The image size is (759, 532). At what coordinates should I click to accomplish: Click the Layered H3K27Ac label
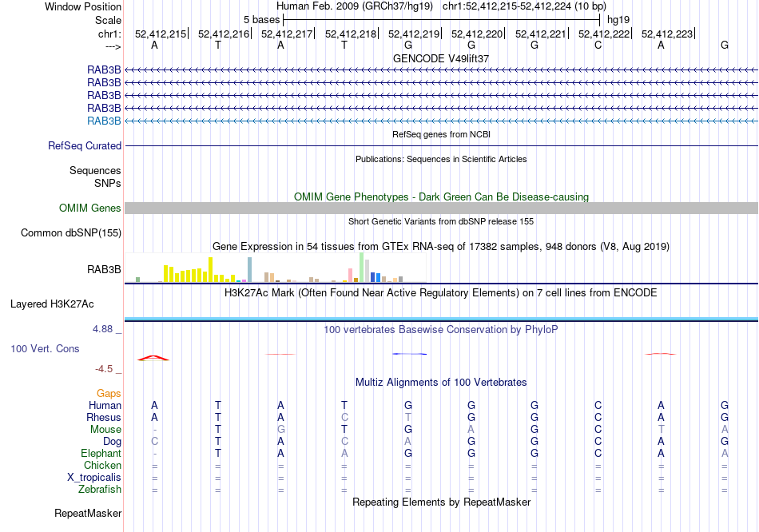point(52,304)
